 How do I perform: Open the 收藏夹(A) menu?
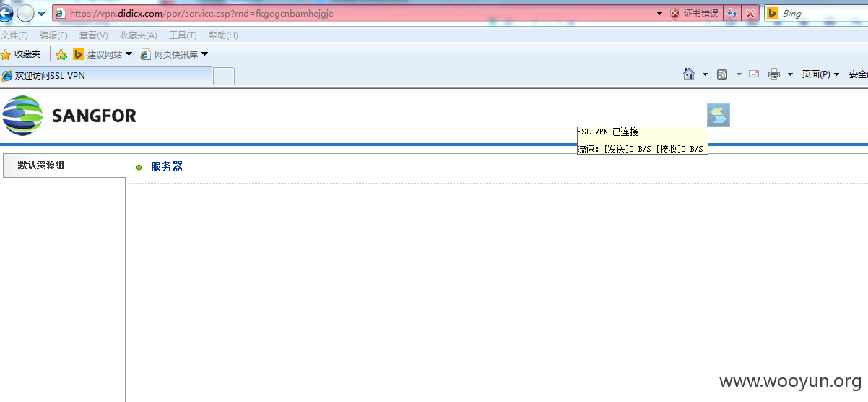pos(139,35)
